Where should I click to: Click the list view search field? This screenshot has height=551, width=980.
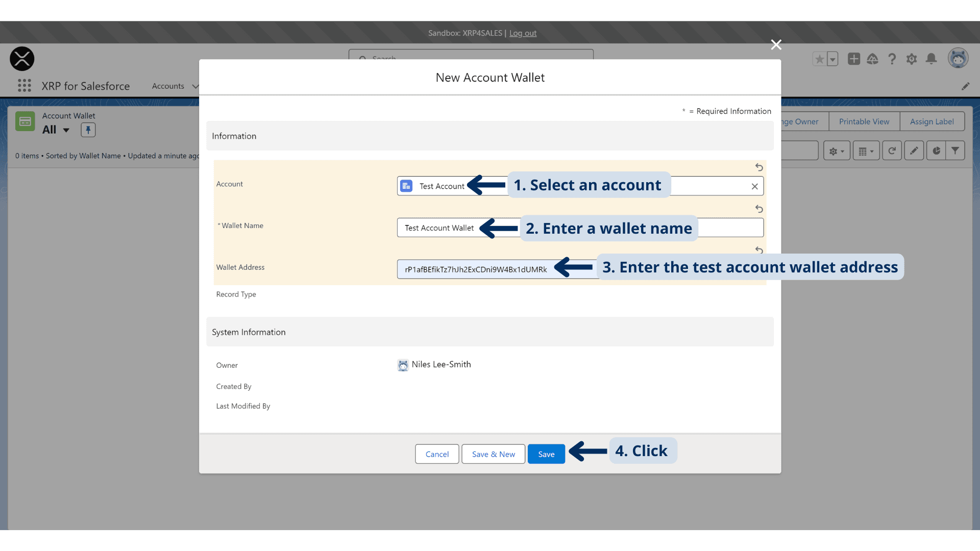point(800,151)
